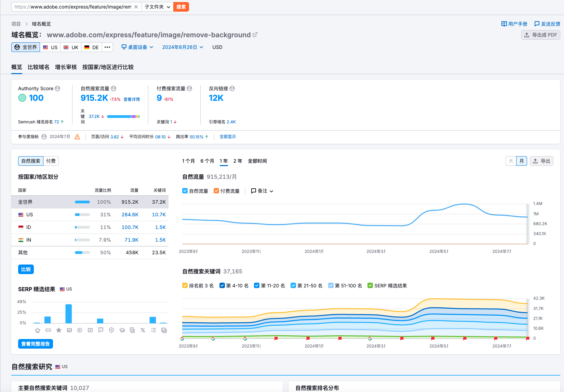This screenshot has height=392, width=564.
Task: Click the graduation cap (knowledge panel) SERP icon
Action: (x=122, y=330)
